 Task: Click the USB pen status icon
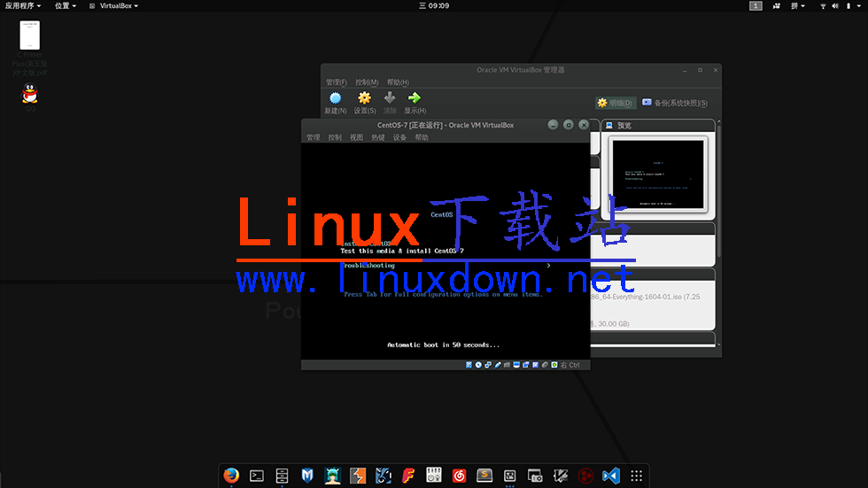click(497, 365)
